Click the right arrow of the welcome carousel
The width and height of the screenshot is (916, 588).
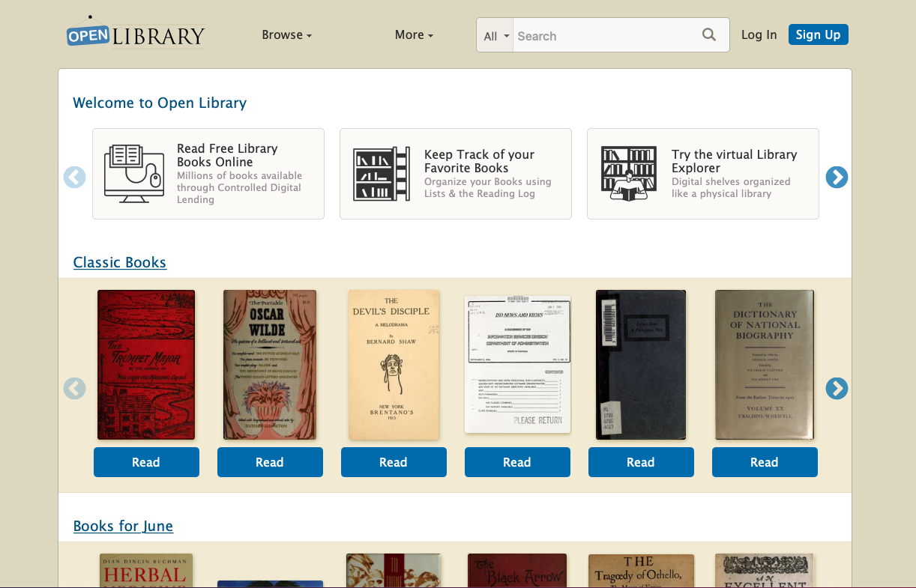[x=837, y=177]
